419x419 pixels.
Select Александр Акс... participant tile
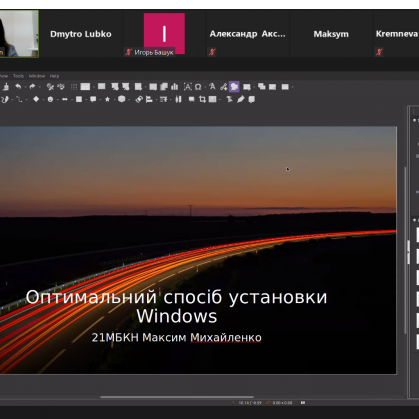[247, 34]
